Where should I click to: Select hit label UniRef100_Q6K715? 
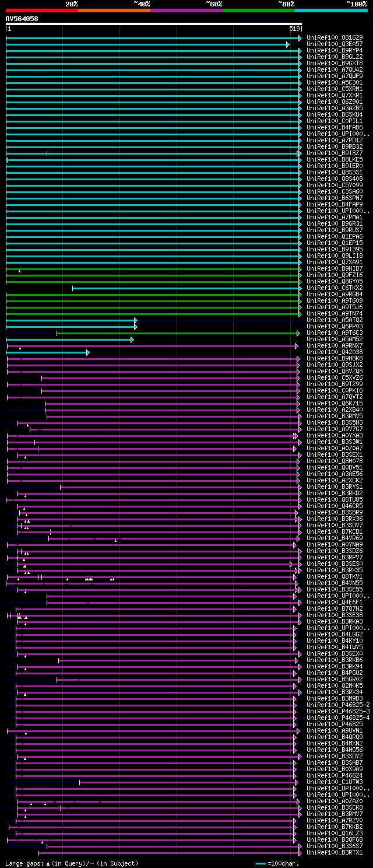tap(335, 403)
